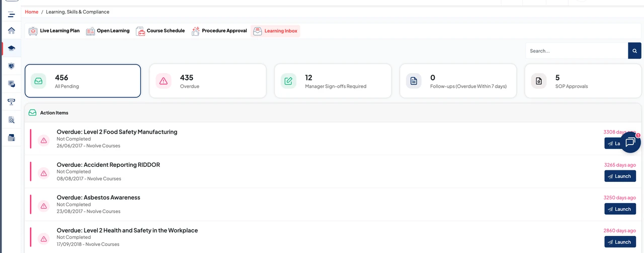
Task: Click '3250 days ago' text
Action: coord(620,198)
